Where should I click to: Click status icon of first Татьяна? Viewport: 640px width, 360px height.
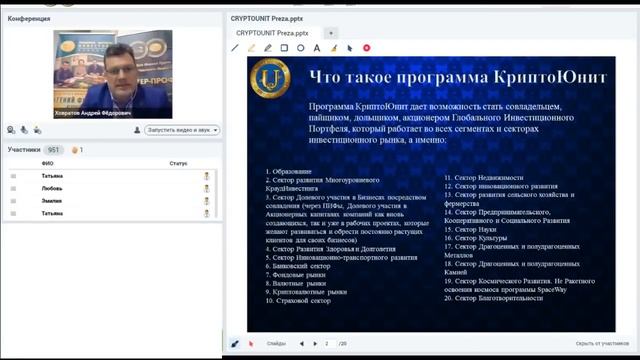pyautogui.click(x=207, y=176)
